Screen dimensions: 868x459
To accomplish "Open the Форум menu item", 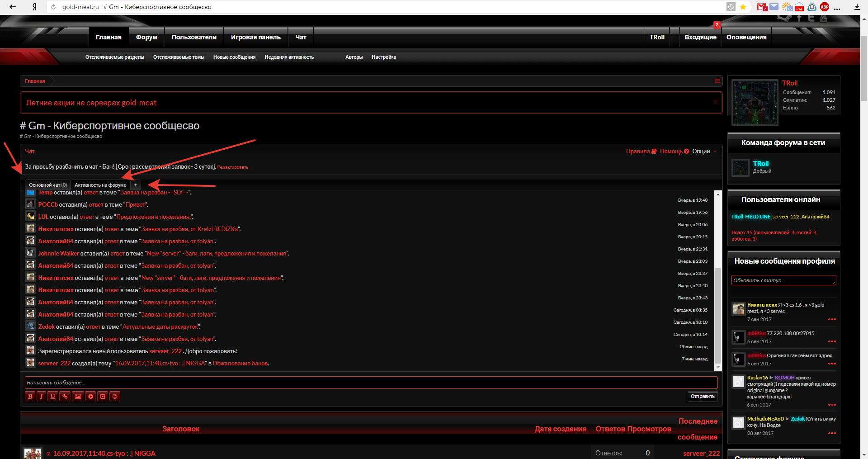I will point(146,37).
